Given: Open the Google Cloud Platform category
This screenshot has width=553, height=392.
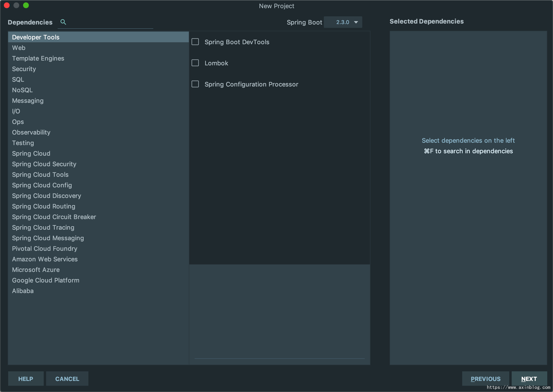Looking at the screenshot, I should (x=98, y=281).
